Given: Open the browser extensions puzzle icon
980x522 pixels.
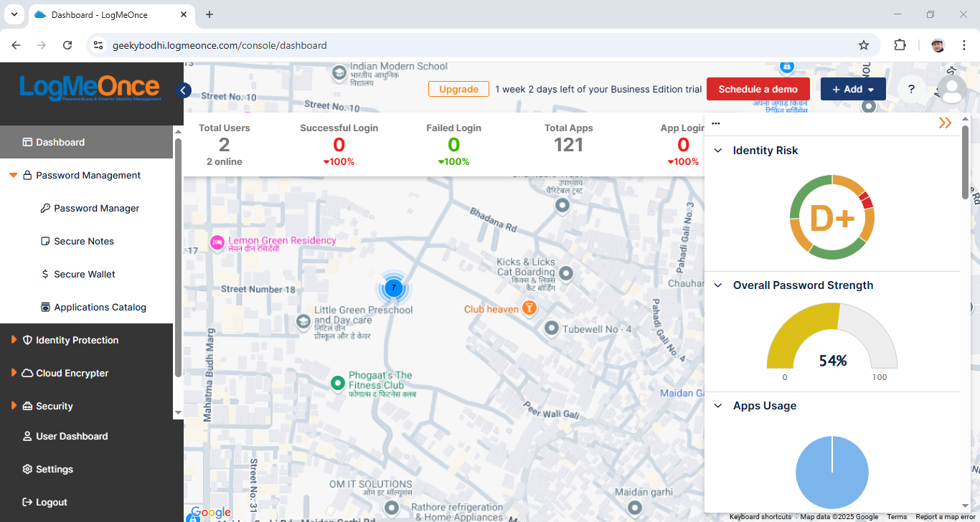Looking at the screenshot, I should coord(900,45).
